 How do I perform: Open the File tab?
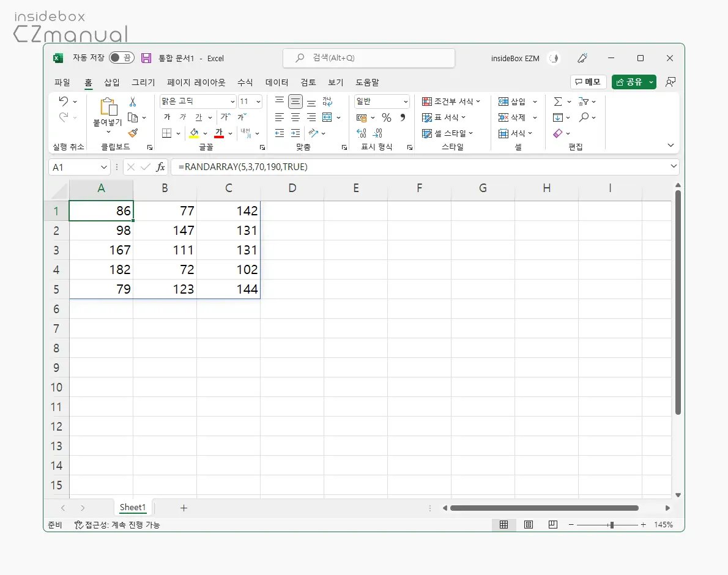click(x=62, y=82)
